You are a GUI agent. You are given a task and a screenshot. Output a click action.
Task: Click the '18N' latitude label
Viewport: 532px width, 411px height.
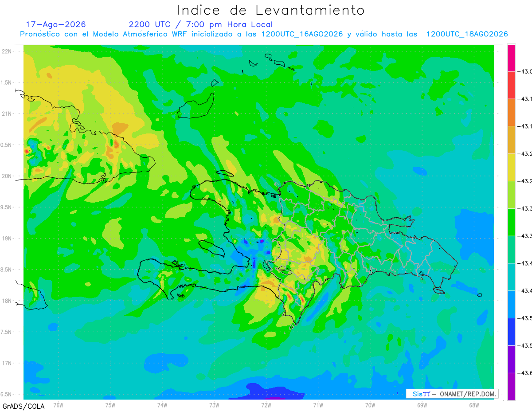(7, 301)
